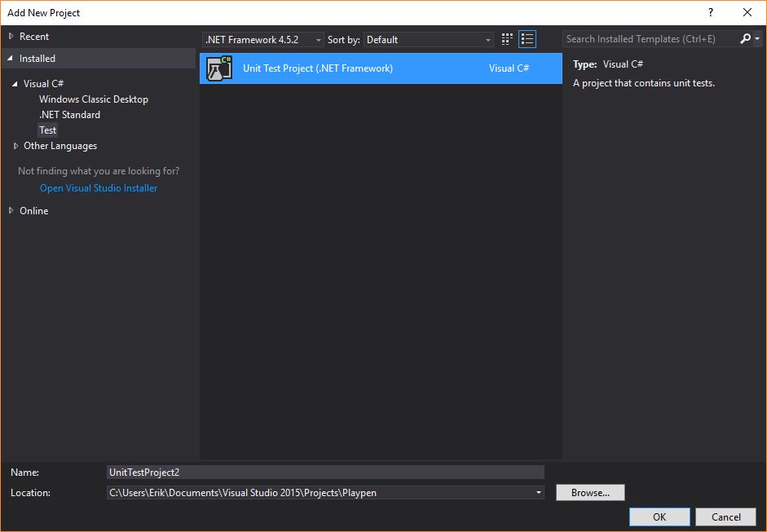Select the Test category
Image resolution: width=767 pixels, height=532 pixels.
[48, 130]
